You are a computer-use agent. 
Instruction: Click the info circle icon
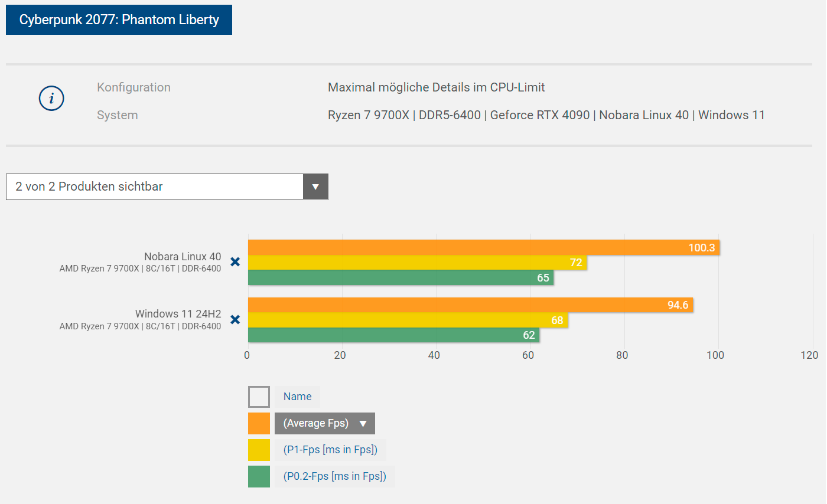(x=51, y=99)
